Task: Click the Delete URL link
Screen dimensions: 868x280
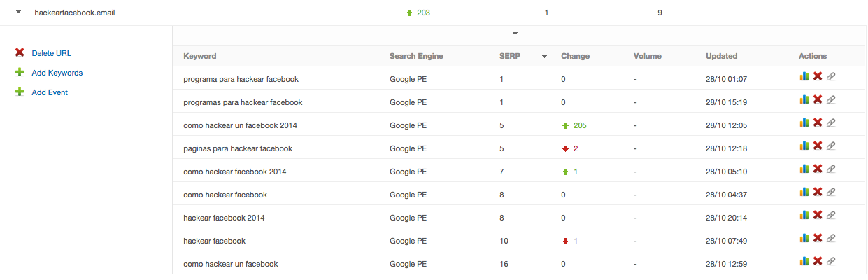Action: [x=51, y=53]
